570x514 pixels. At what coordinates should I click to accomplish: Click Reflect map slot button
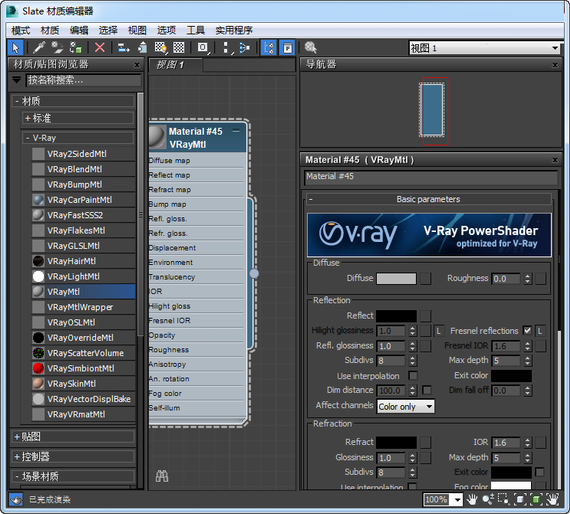(x=426, y=316)
